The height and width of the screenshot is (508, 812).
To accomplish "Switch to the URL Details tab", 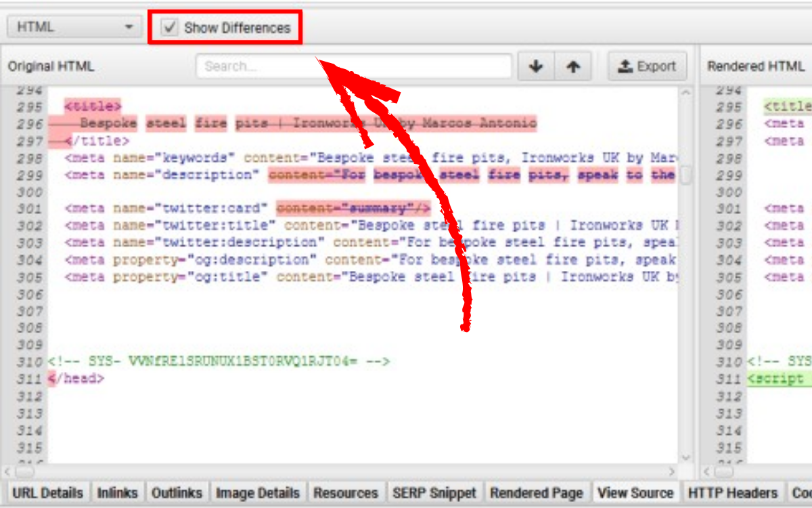I will (x=48, y=492).
